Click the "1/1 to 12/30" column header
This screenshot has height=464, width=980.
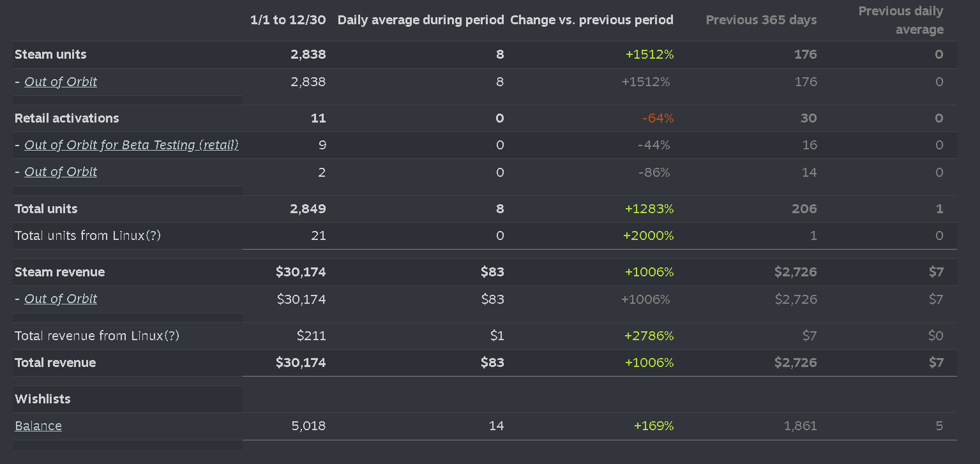click(x=288, y=20)
